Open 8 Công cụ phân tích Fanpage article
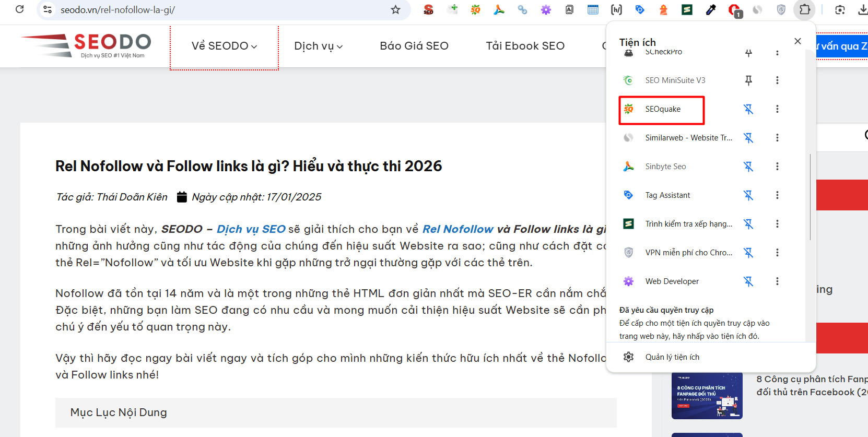868x437 pixels. pos(812,386)
